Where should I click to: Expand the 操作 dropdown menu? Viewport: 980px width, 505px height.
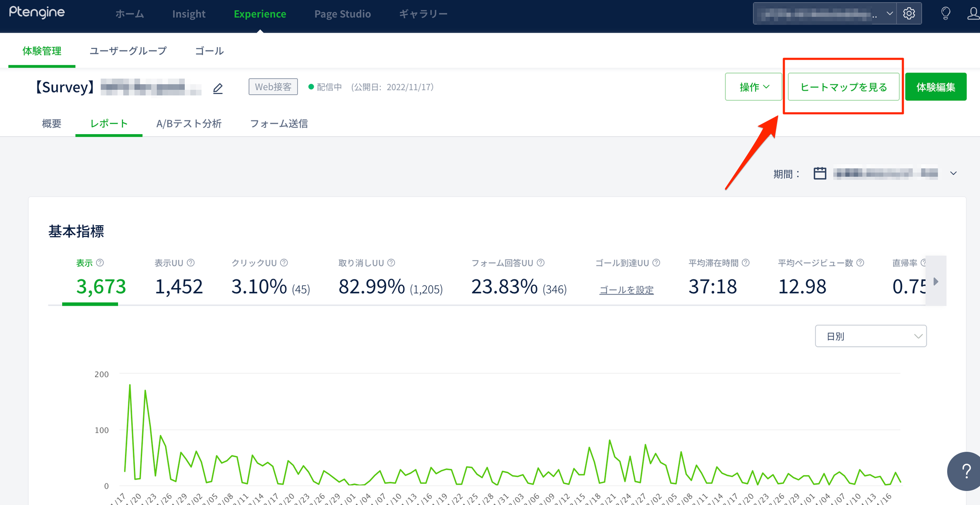click(754, 87)
